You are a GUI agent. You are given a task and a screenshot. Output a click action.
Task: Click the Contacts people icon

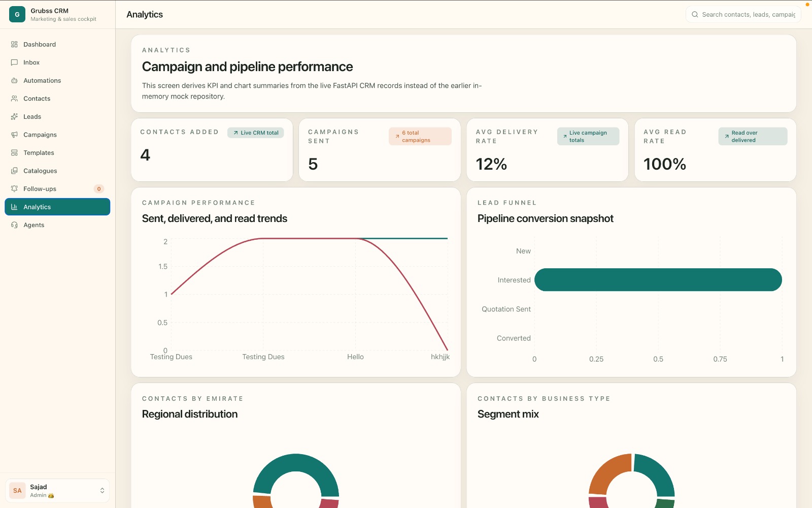(x=14, y=99)
